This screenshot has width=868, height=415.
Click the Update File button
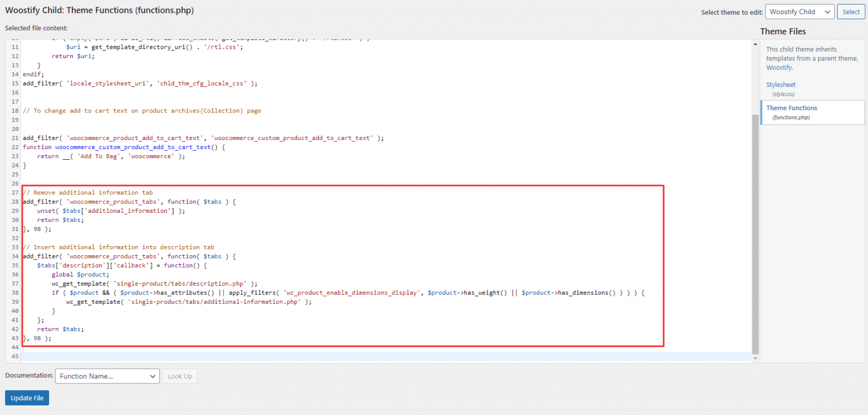27,398
